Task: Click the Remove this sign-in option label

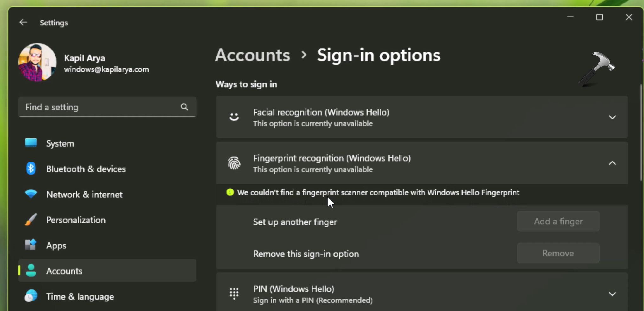Action: click(x=306, y=254)
